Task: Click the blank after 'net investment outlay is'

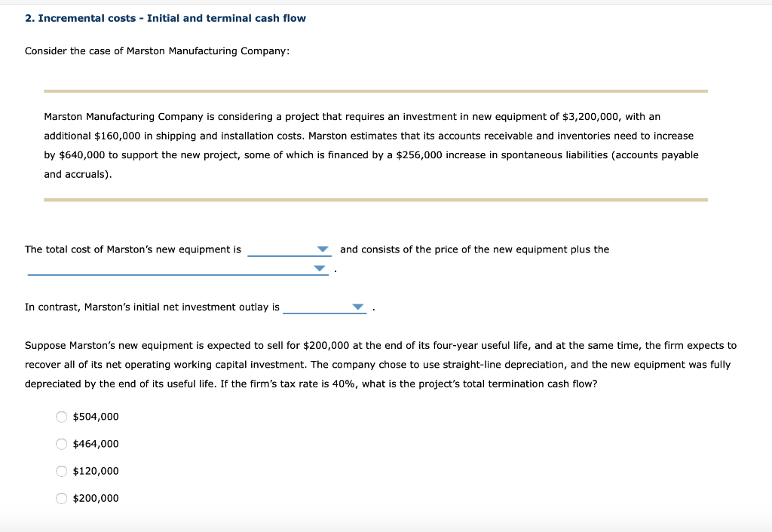Action: click(x=324, y=308)
